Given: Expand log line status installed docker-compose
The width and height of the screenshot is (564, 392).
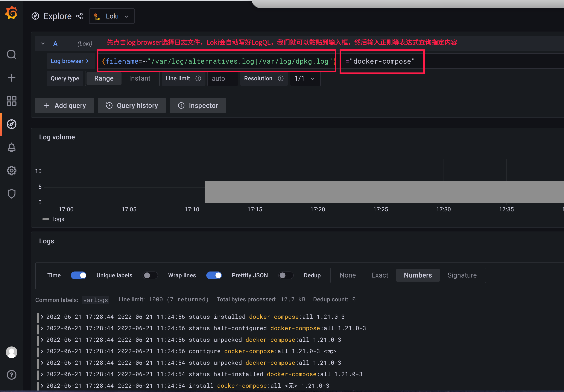Looking at the screenshot, I should pos(42,317).
